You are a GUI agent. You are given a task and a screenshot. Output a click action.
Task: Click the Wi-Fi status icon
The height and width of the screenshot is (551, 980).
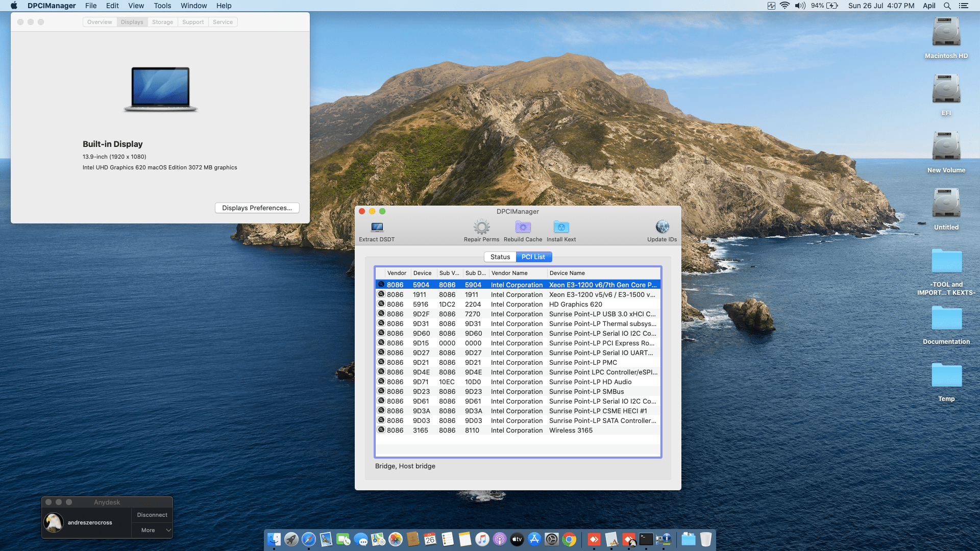click(x=785, y=6)
